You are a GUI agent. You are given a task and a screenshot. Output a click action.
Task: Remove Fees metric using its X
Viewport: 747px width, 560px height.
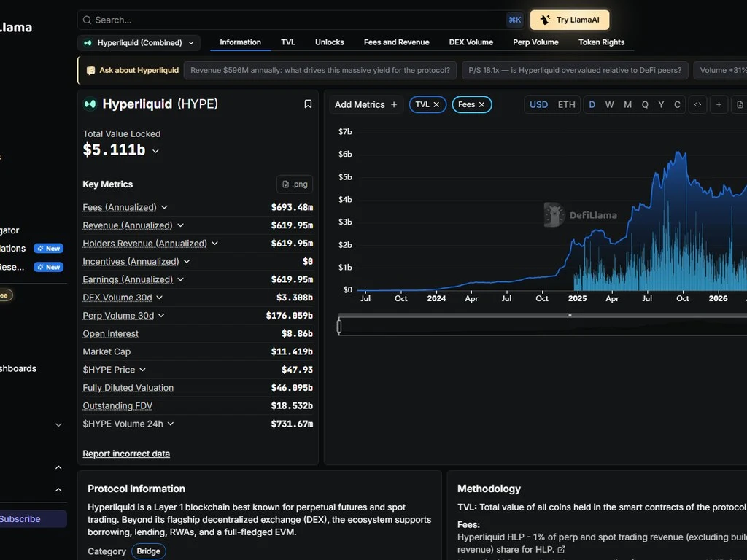(481, 104)
